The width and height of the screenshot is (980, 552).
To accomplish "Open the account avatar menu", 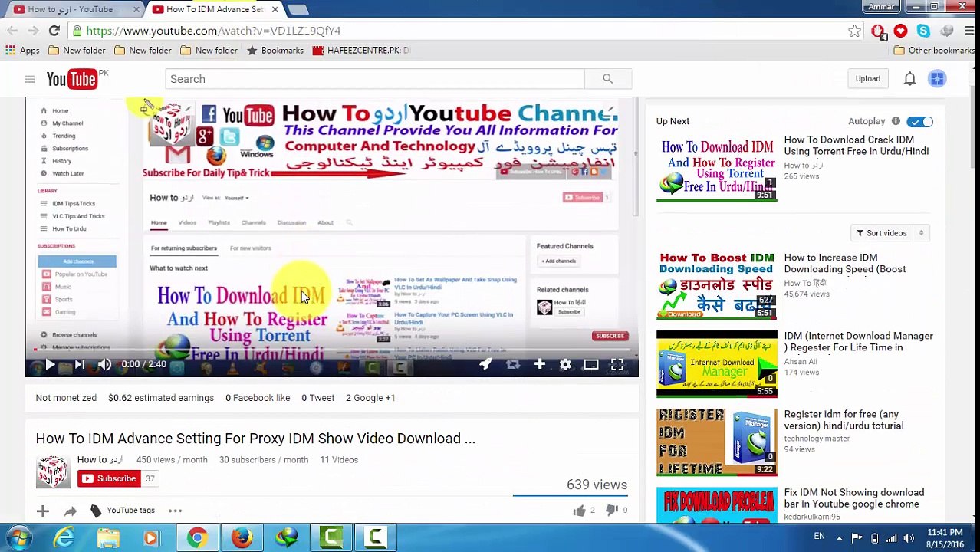I will click(937, 78).
